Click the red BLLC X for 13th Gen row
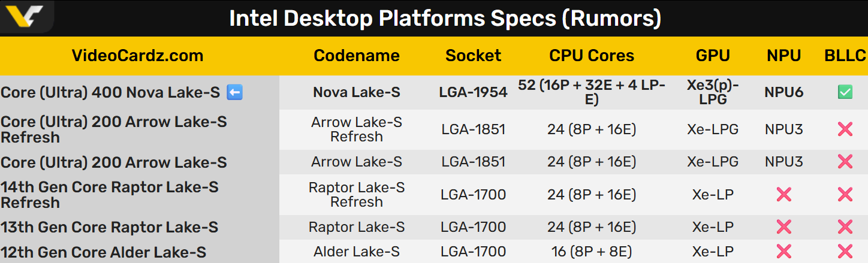 [x=845, y=227]
